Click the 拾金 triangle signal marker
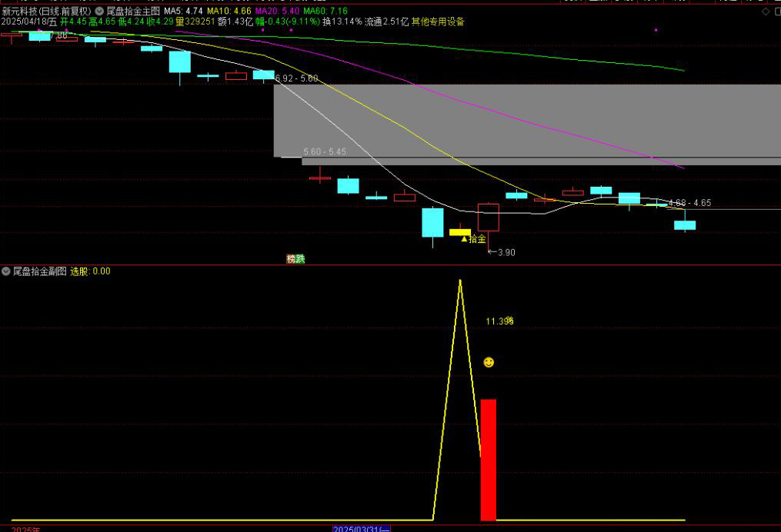This screenshot has width=781, height=532. point(464,240)
